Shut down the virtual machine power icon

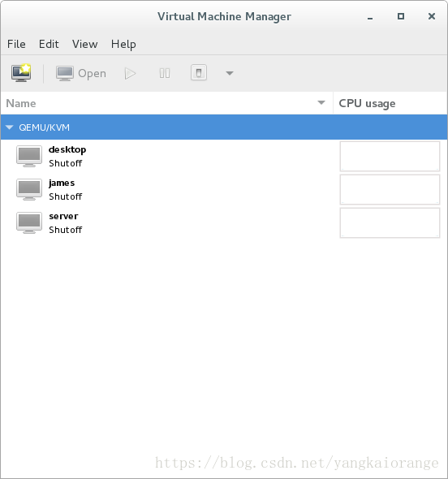[199, 73]
